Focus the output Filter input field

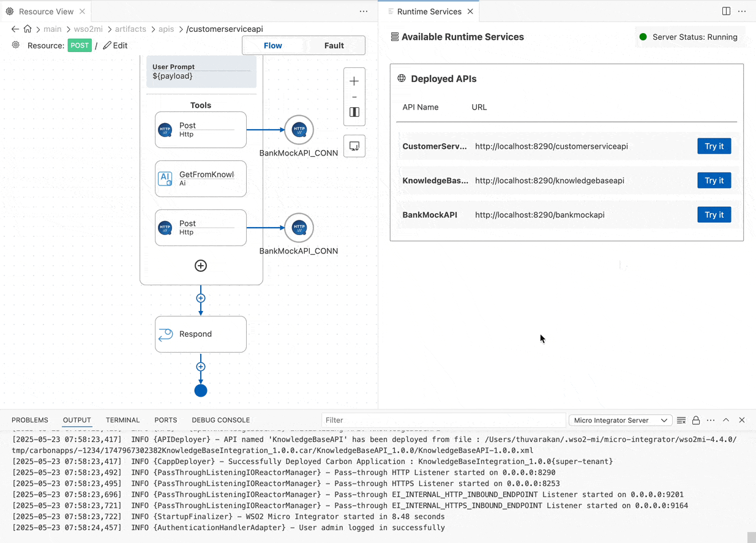click(443, 420)
